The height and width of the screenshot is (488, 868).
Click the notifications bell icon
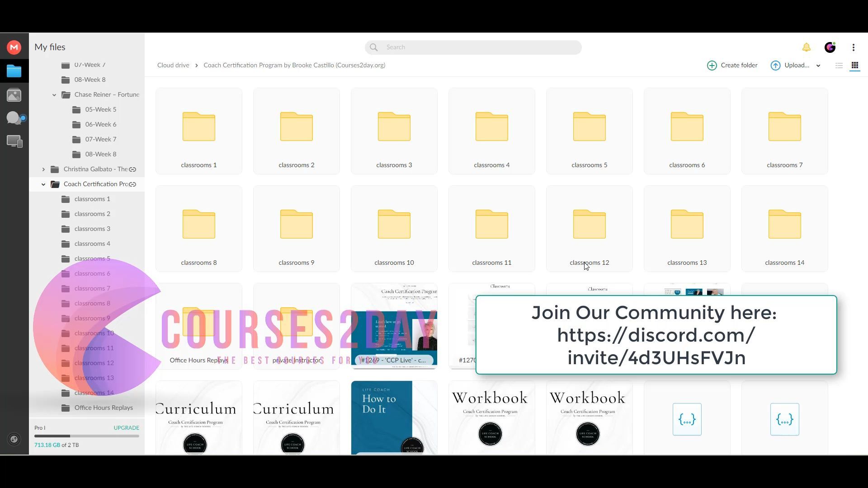click(x=806, y=47)
